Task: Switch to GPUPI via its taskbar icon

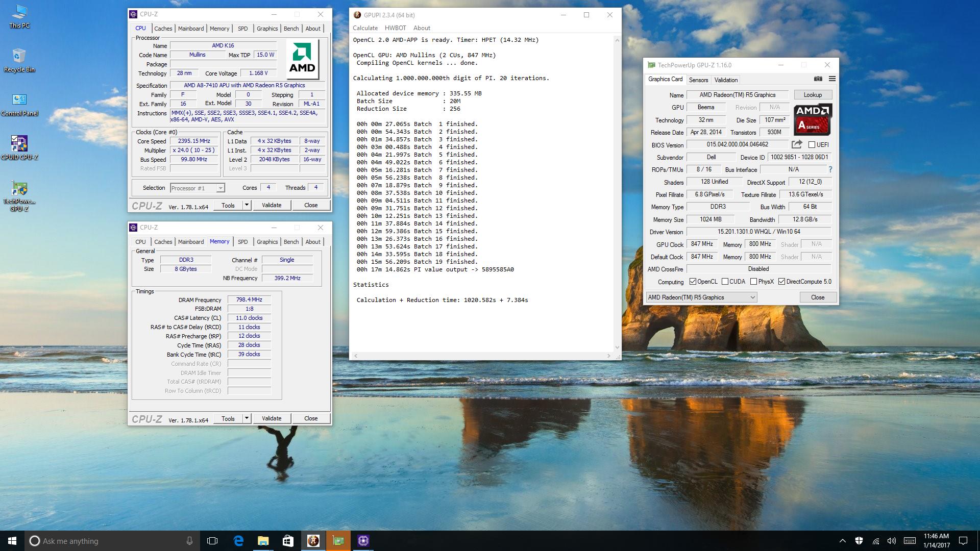Action: tap(313, 541)
